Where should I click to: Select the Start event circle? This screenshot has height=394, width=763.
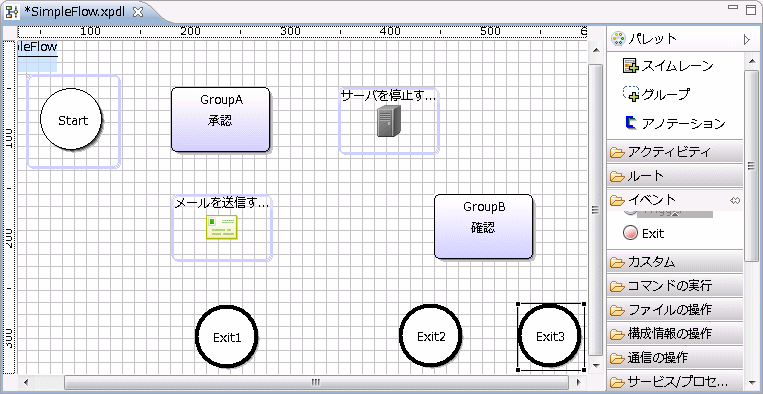[71, 119]
